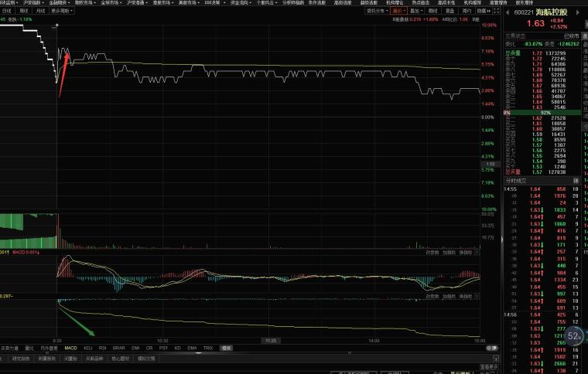Click the 复盘 replay button
588x374 pixels.
pos(450,11)
